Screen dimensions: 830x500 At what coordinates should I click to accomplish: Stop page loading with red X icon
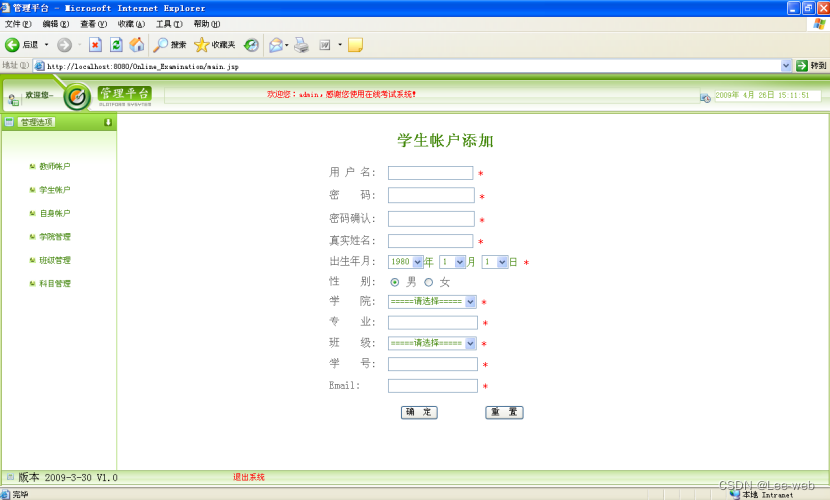[x=95, y=45]
